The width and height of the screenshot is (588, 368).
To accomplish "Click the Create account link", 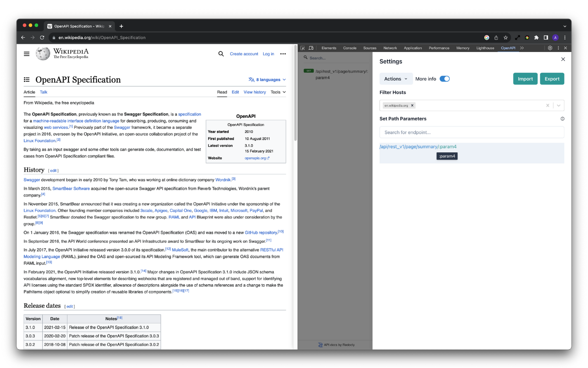I will (244, 54).
